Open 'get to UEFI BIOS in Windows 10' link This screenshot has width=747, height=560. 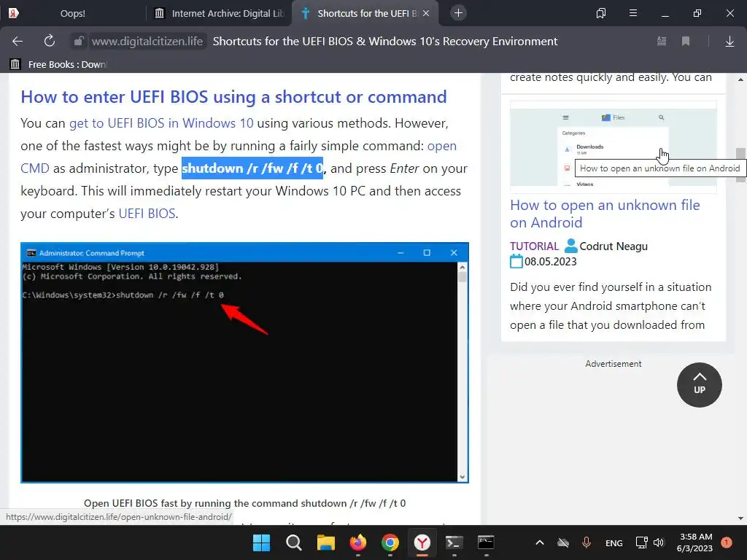[161, 123]
